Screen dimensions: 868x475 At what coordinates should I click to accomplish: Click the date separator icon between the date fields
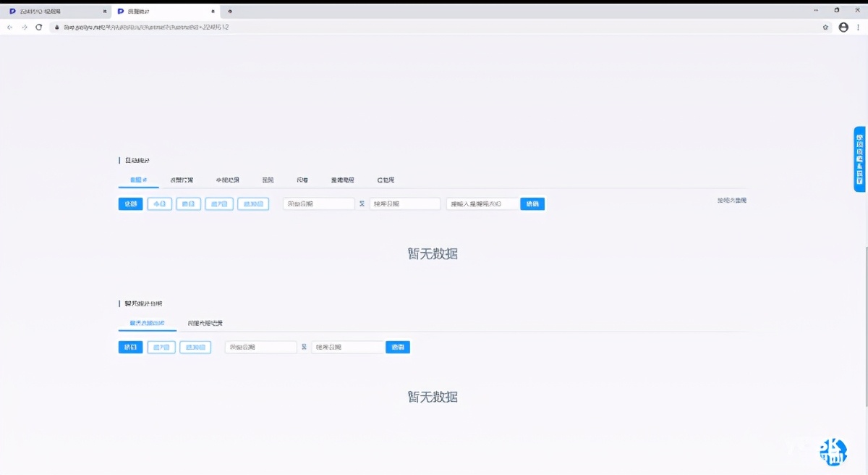tap(362, 203)
